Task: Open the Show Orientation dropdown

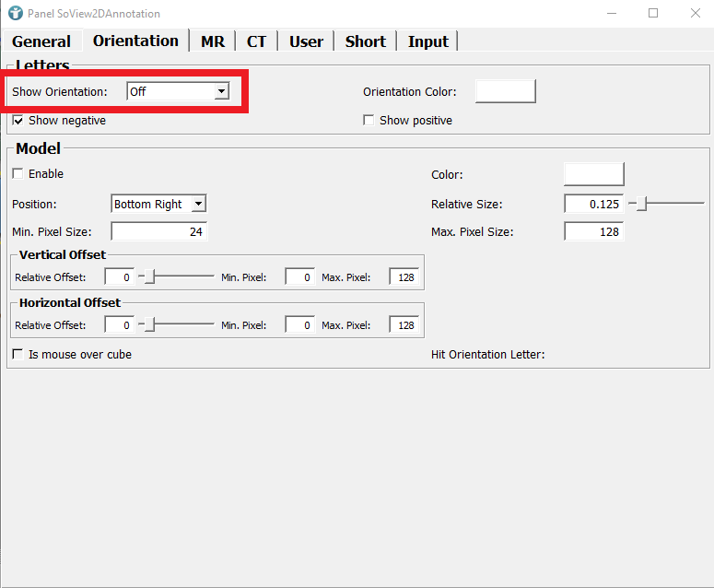Action: 221,91
